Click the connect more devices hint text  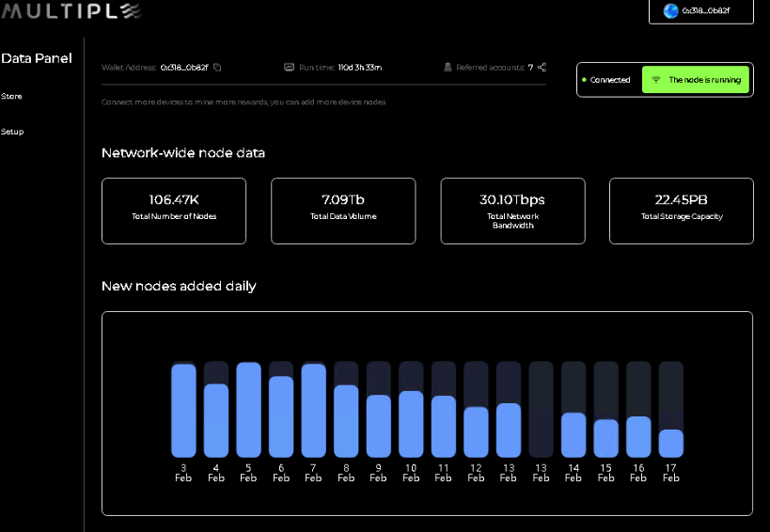[244, 102]
